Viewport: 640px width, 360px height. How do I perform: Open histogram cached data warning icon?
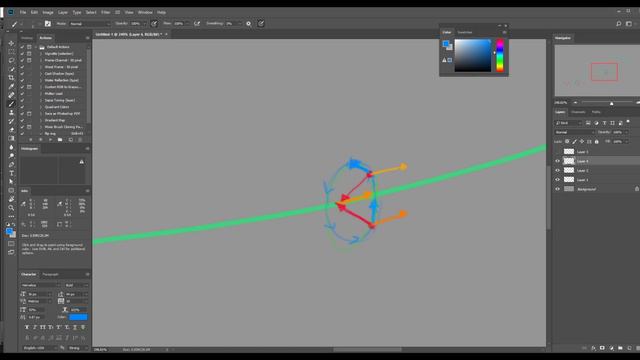(82, 162)
